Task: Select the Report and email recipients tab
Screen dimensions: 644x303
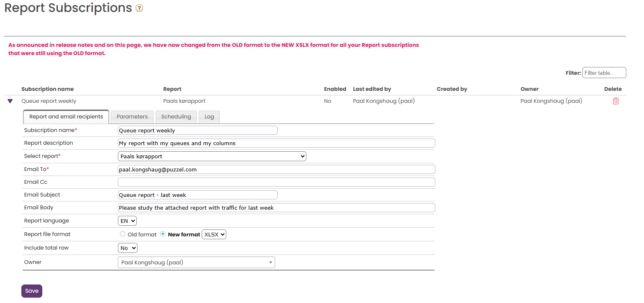Action: point(66,117)
